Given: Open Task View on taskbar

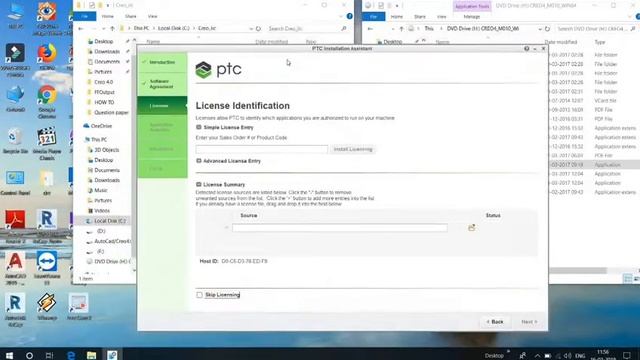Looking at the screenshot, I should tap(49, 355).
